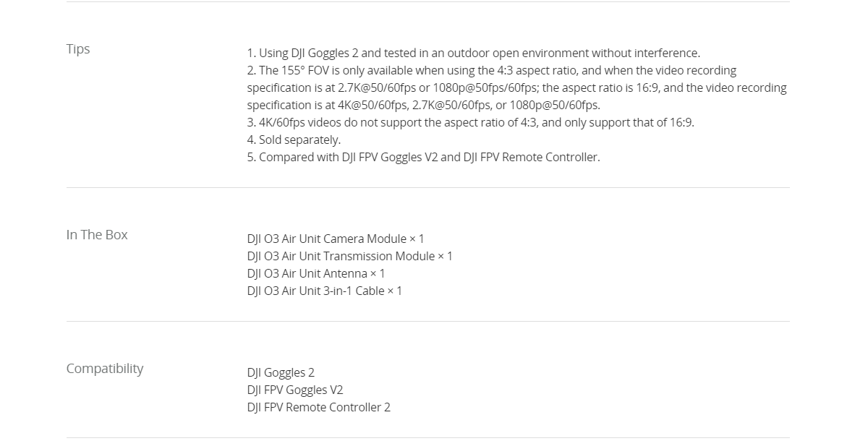
Task: Click the Tips section heading
Action: click(x=78, y=49)
